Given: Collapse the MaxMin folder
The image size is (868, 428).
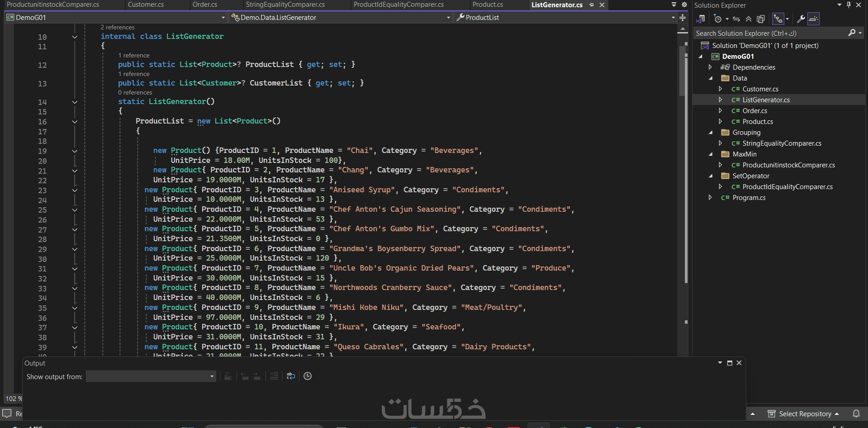Looking at the screenshot, I should point(710,154).
